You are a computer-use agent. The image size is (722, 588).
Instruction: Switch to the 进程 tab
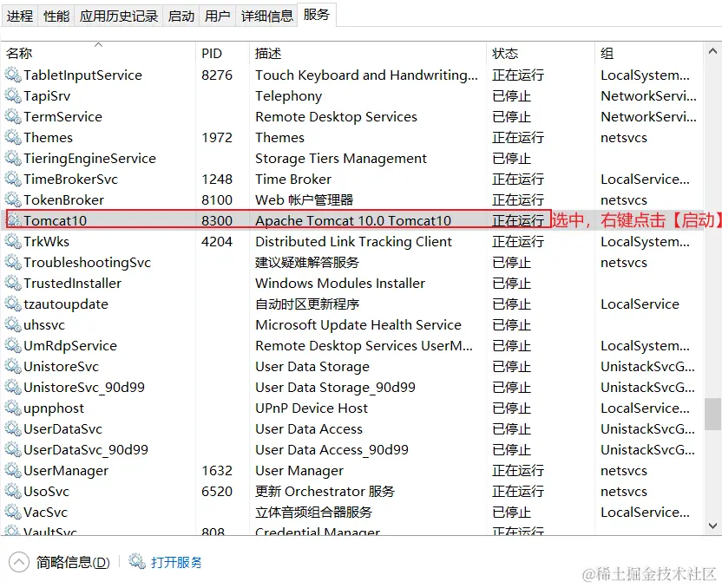tap(20, 16)
